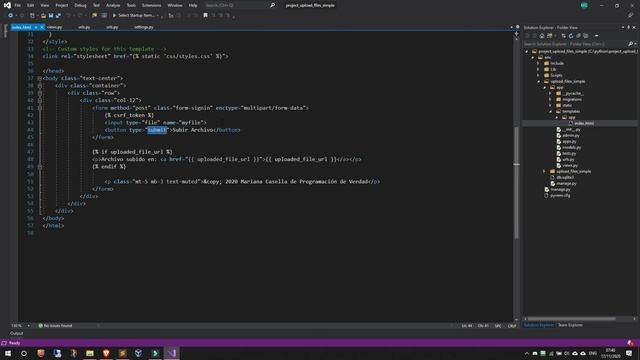Select models.py in Solution Explorer

coord(571,147)
